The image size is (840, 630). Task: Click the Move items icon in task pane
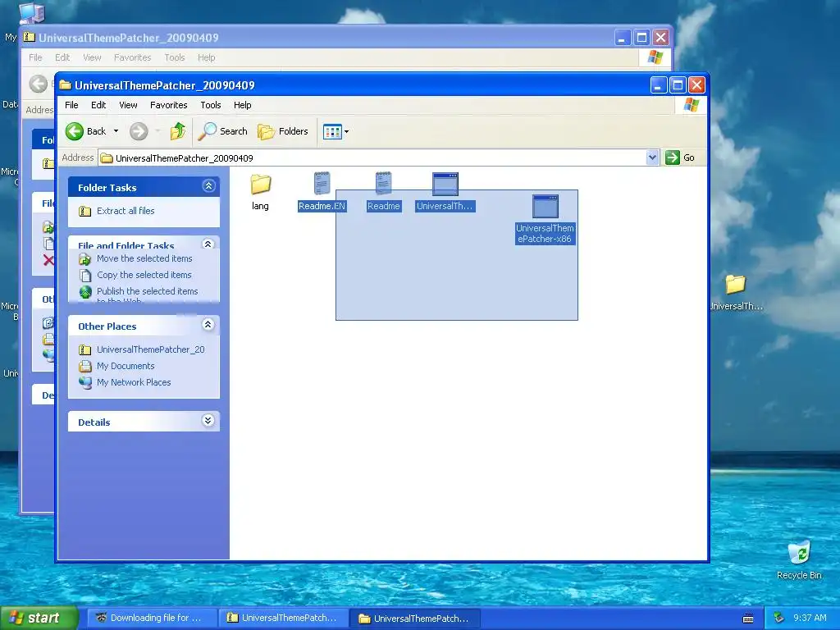[85, 259]
